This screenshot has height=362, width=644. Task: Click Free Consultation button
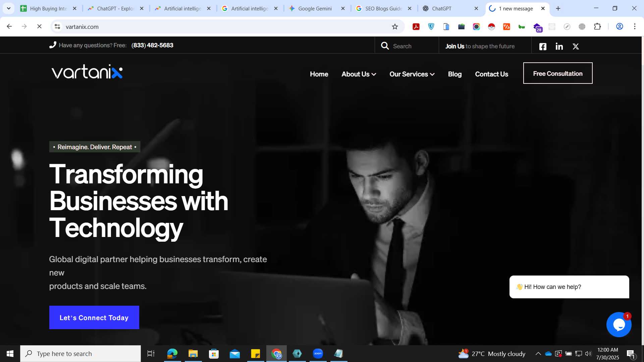[558, 73]
